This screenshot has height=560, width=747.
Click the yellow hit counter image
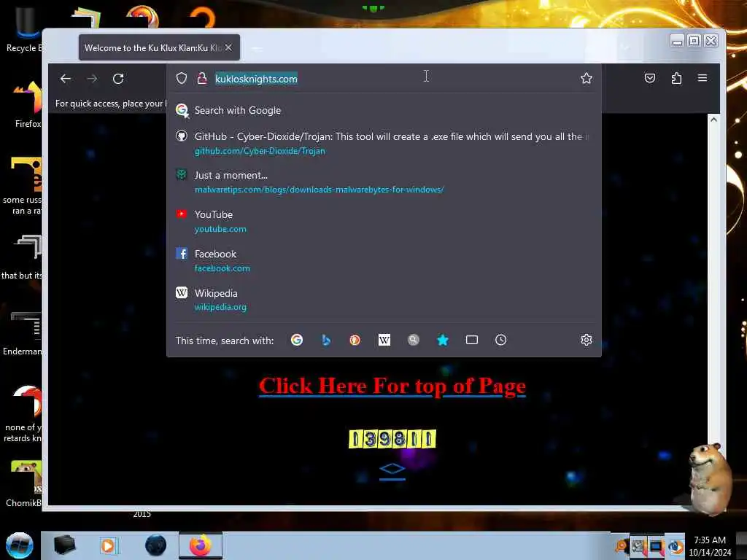(x=392, y=438)
